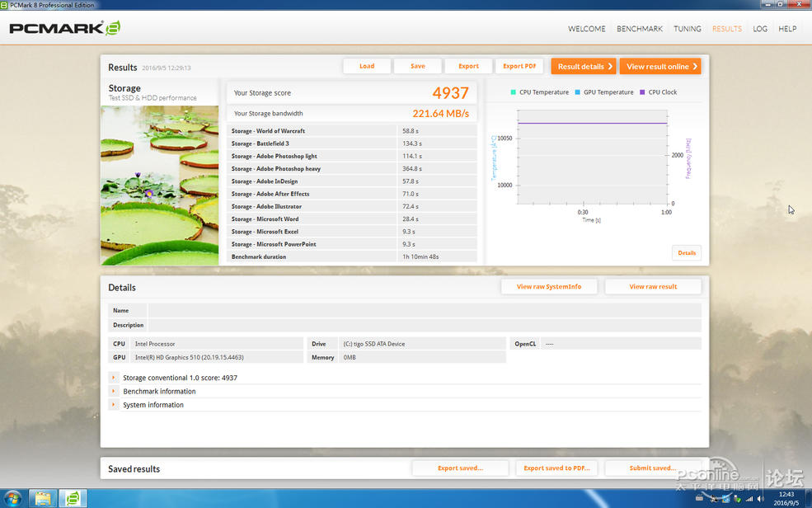Click the CPU Clock legend marker
Viewport: 812px width, 508px height.
click(643, 92)
